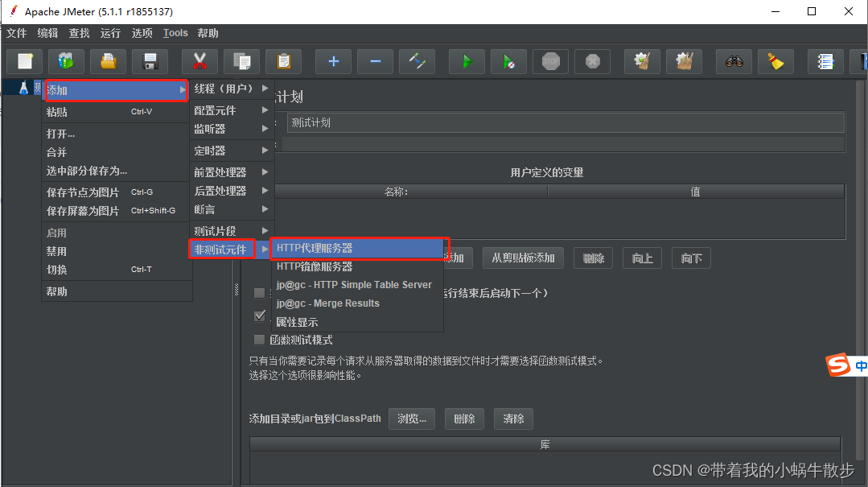Image resolution: width=868 pixels, height=487 pixels.
Task: Click the Cut scissors icon
Action: 200,61
